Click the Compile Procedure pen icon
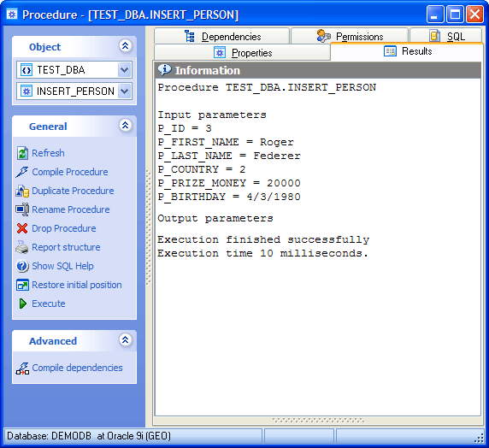The height and width of the screenshot is (448, 489). point(22,172)
